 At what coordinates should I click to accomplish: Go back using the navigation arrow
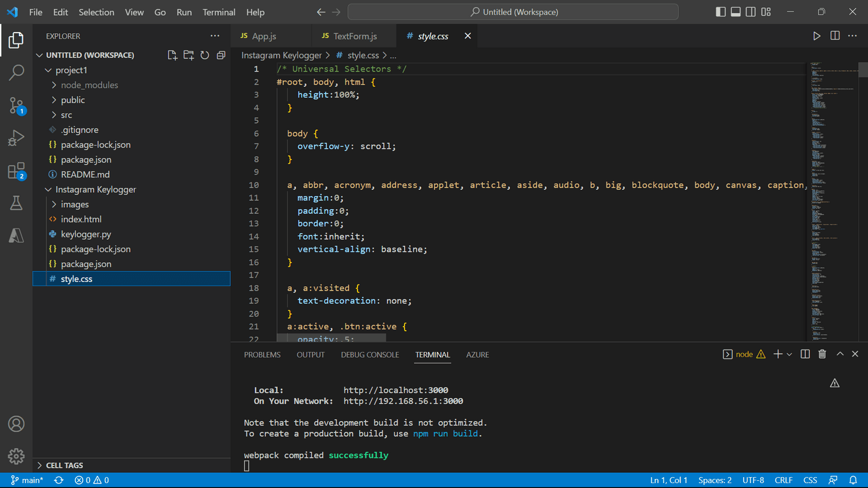tap(321, 12)
